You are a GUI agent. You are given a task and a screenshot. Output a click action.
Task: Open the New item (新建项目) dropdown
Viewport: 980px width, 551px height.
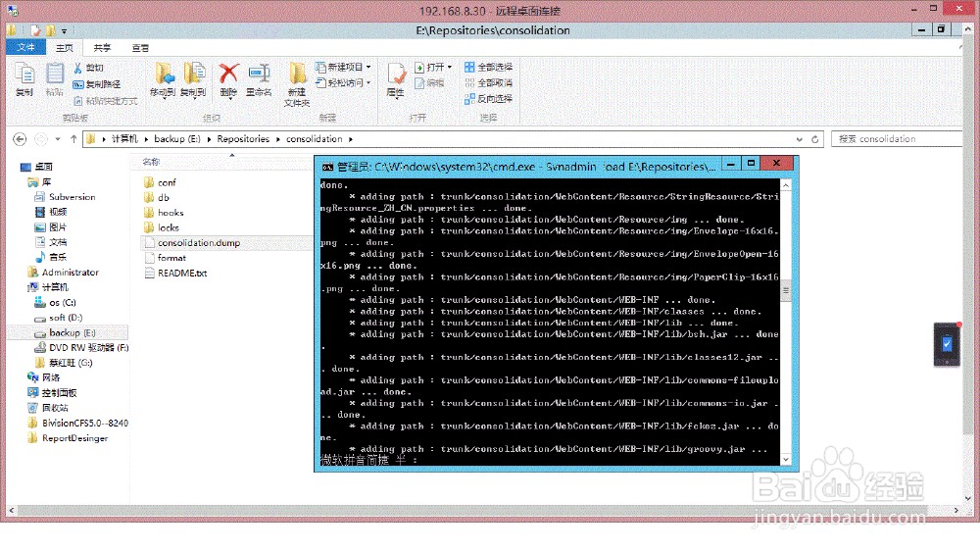343,67
